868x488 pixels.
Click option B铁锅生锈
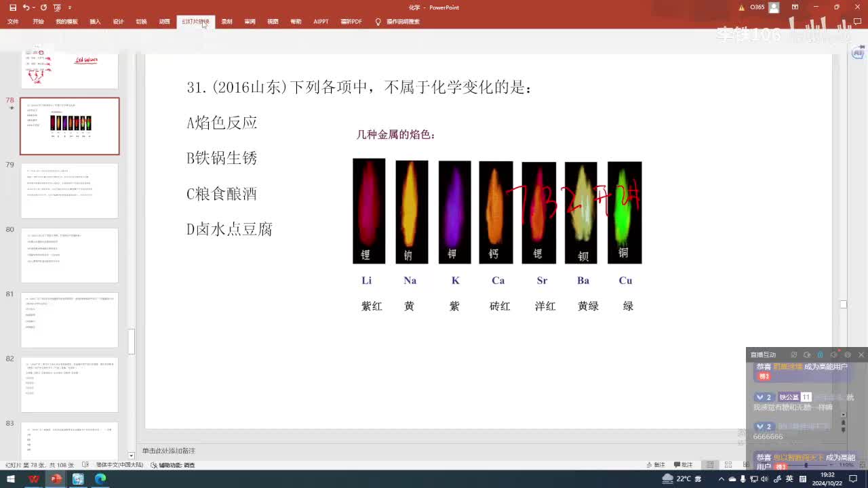click(x=222, y=158)
